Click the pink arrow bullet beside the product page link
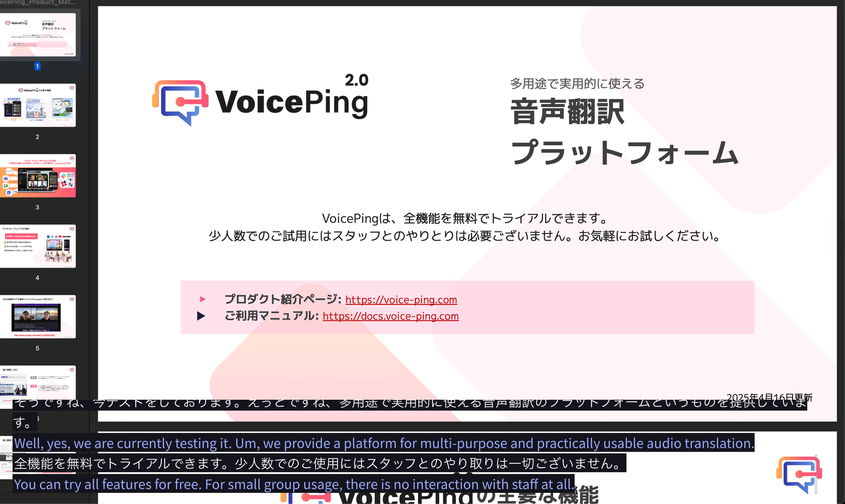 tap(203, 299)
